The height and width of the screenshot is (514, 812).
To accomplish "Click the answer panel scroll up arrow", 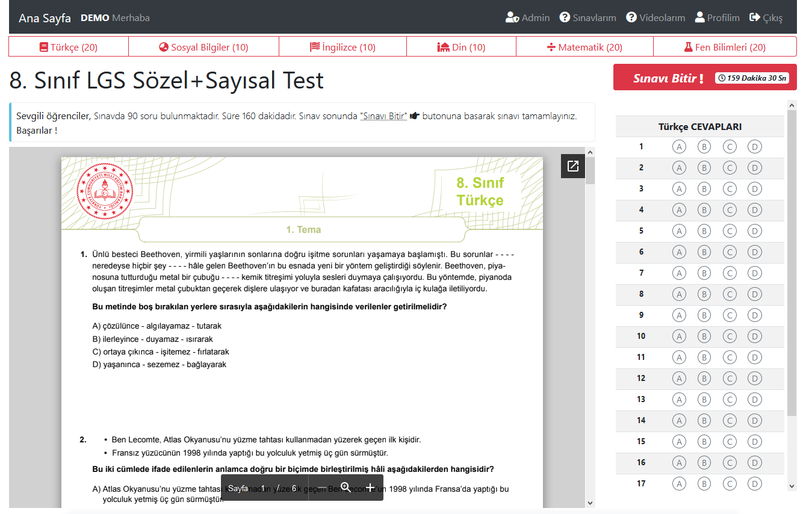I will click(x=792, y=105).
